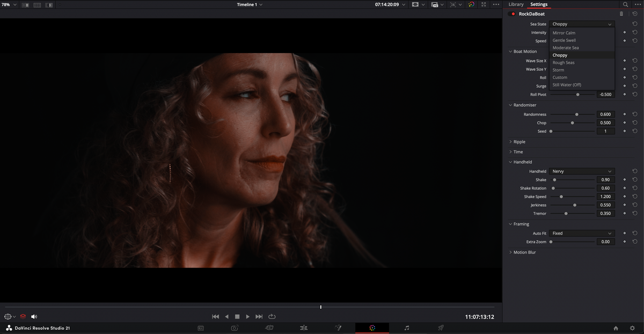
Task: Collapse the Framing section
Action: pyautogui.click(x=510, y=224)
